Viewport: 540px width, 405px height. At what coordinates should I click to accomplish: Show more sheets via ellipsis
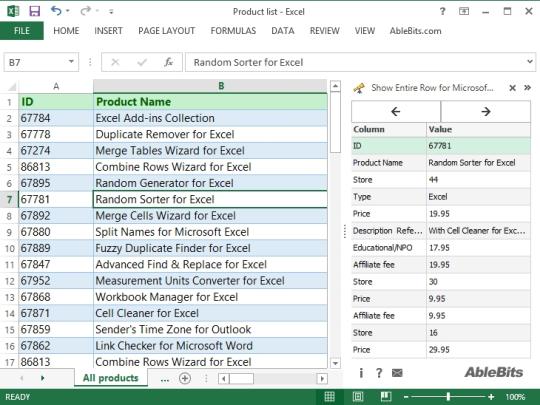tap(165, 379)
